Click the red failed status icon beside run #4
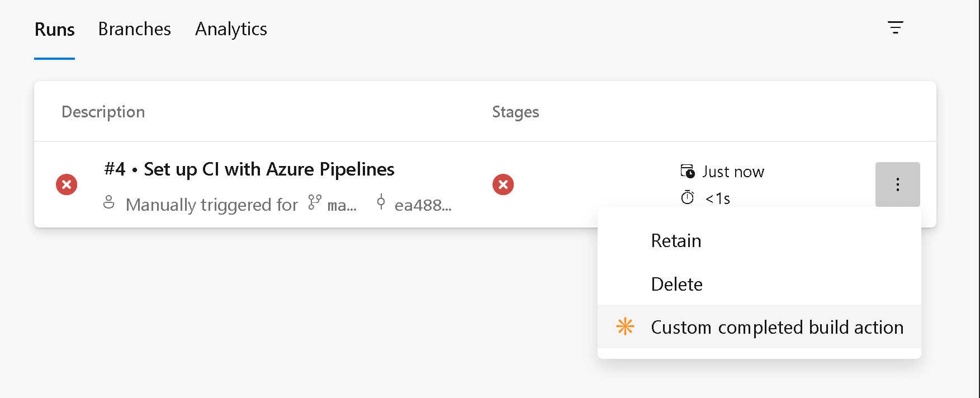 click(67, 184)
